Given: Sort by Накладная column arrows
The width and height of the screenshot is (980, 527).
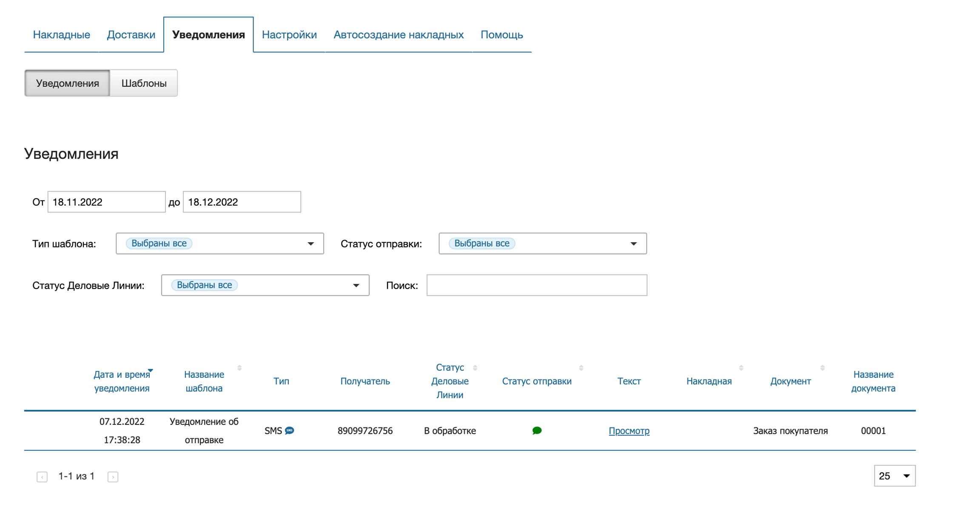Looking at the screenshot, I should coord(741,368).
